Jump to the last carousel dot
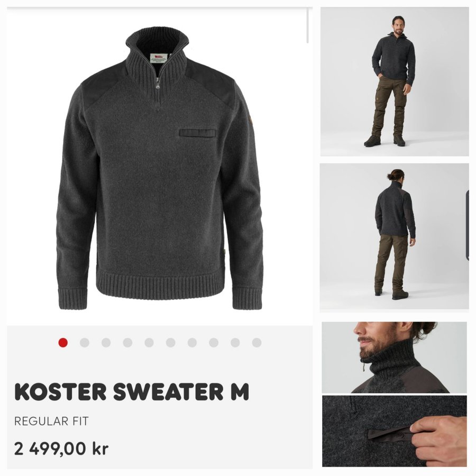The image size is (476, 476). click(x=257, y=343)
